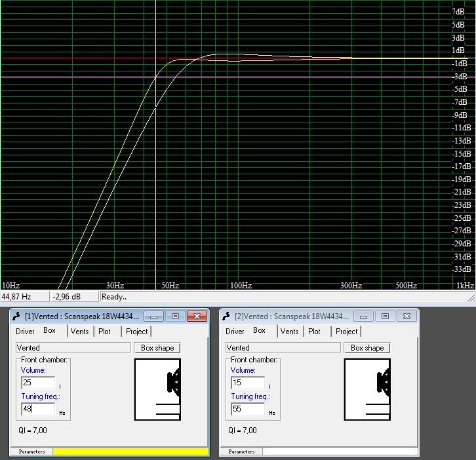Click Box shape button in window 1
The image size is (476, 460).
(157, 348)
